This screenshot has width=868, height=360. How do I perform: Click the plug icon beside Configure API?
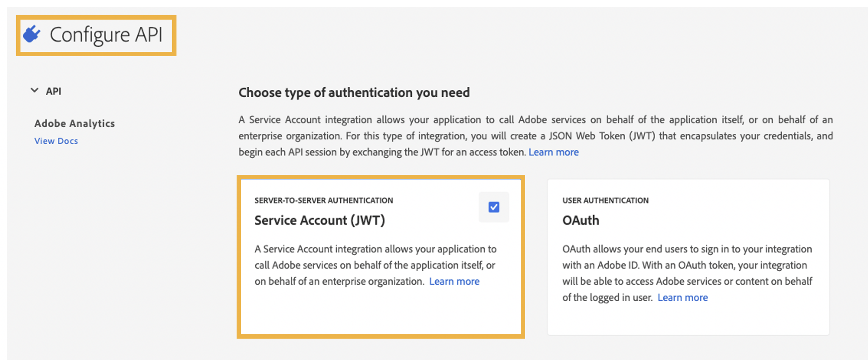(x=31, y=34)
